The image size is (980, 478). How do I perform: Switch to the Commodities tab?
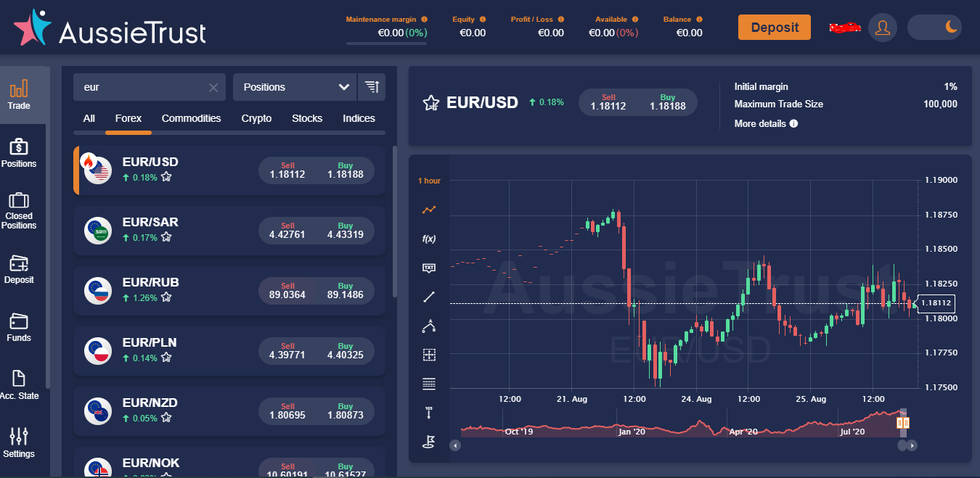[x=192, y=118]
